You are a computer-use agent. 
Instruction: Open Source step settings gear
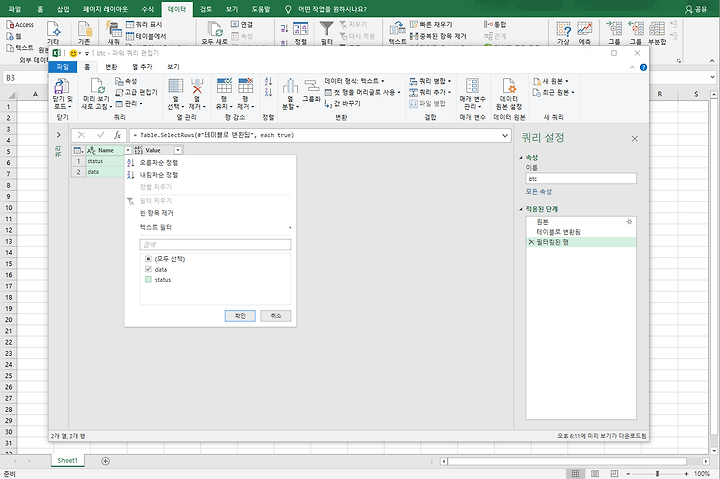pos(630,222)
